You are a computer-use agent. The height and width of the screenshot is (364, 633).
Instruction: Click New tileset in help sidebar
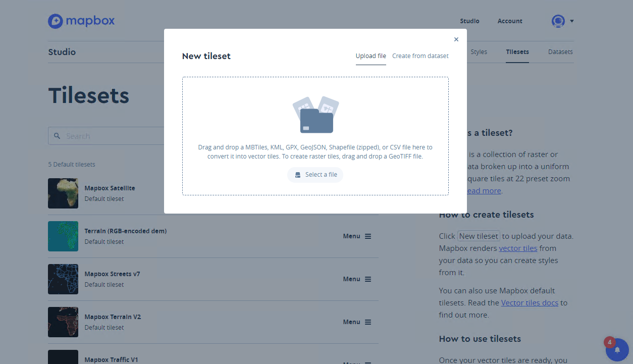click(479, 236)
